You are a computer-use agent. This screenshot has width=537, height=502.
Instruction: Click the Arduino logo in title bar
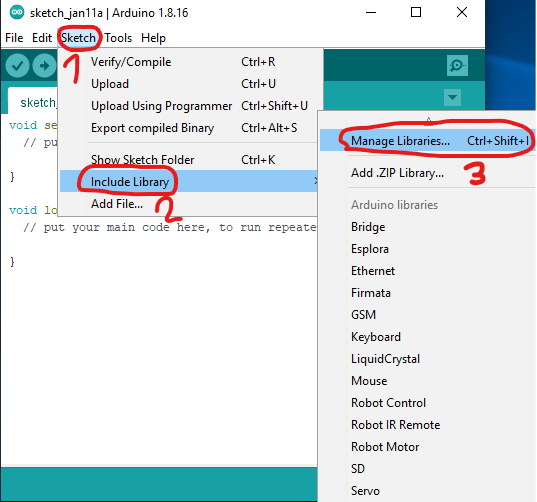tap(17, 13)
